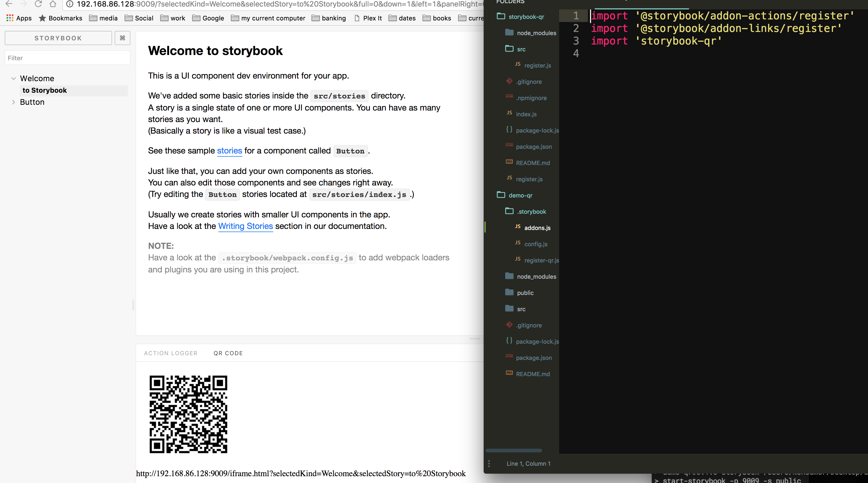Click the Bookmarks star icon
Viewport: 868px width, 483px height.
(42, 18)
